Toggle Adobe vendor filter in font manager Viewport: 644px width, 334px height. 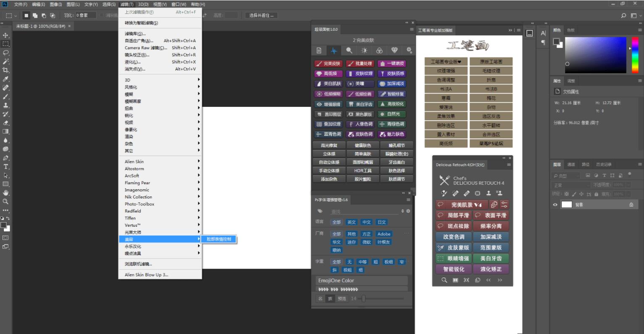384,234
